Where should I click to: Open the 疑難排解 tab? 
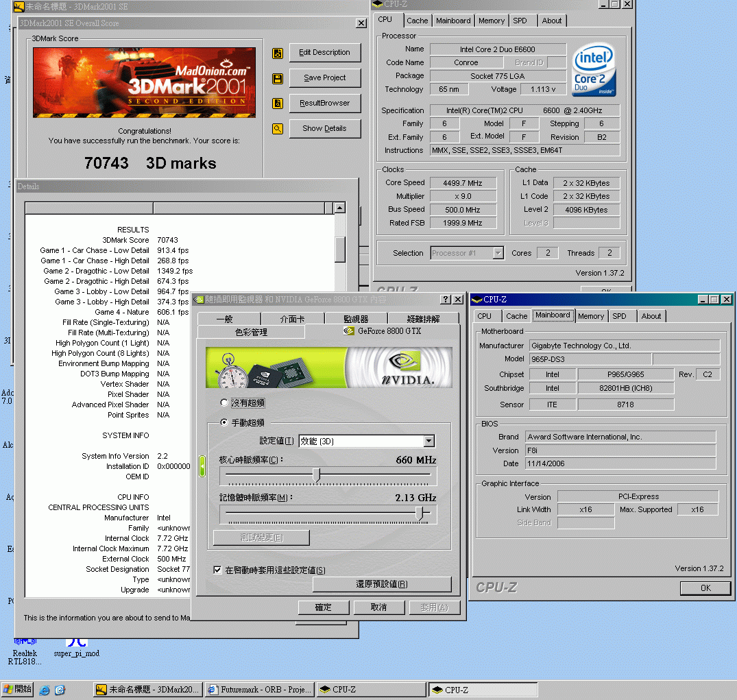423,319
